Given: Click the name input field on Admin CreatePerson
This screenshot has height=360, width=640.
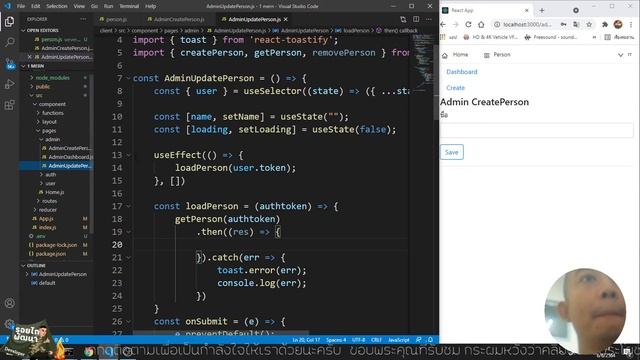Looking at the screenshot, I should click(x=536, y=130).
